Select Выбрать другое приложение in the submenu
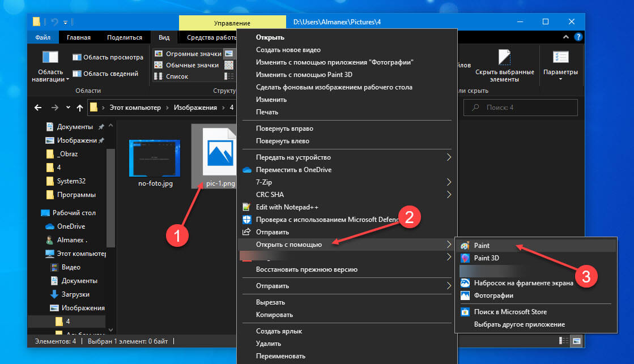The width and height of the screenshot is (634, 364). [x=519, y=324]
